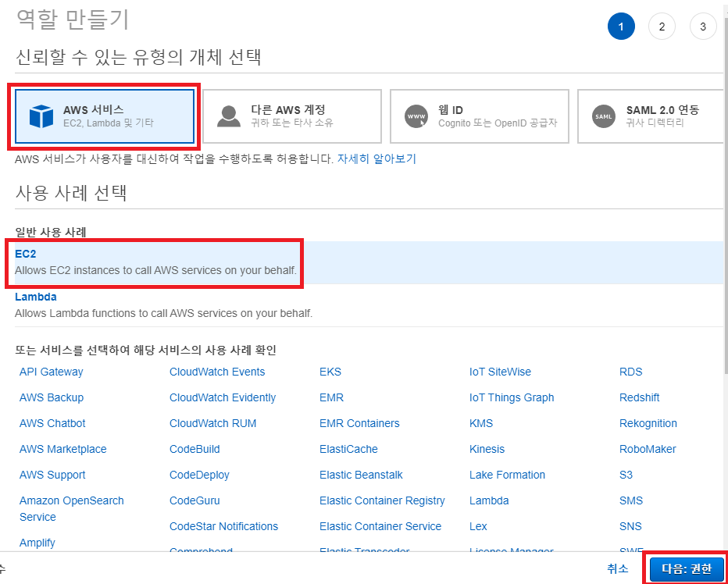Open S3 service link
This screenshot has height=584, width=728.
click(626, 475)
